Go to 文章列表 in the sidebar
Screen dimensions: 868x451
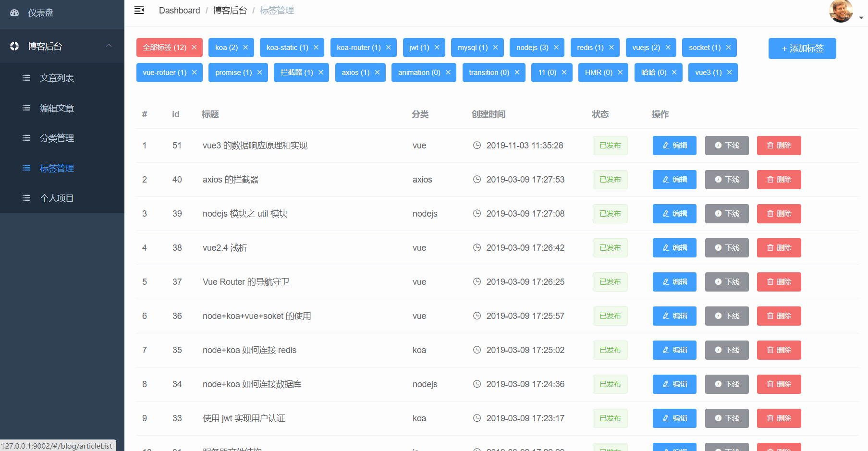[x=62, y=78]
